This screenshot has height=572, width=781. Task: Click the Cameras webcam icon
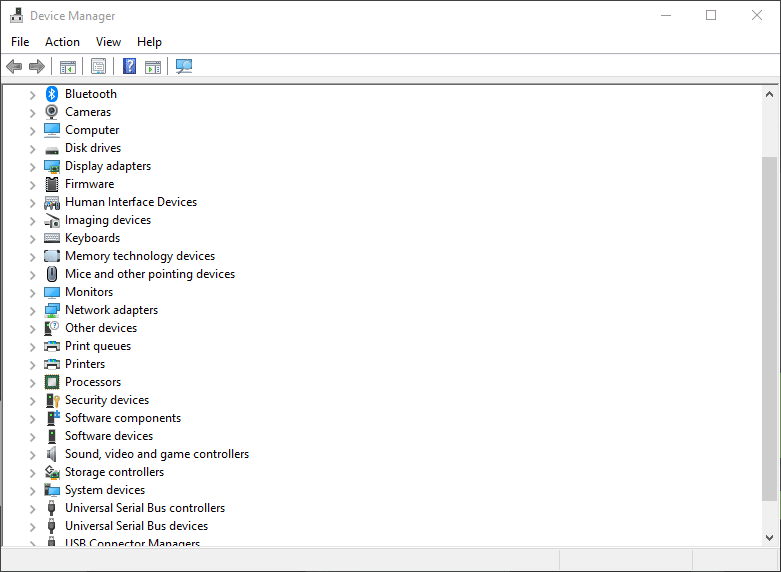(52, 112)
